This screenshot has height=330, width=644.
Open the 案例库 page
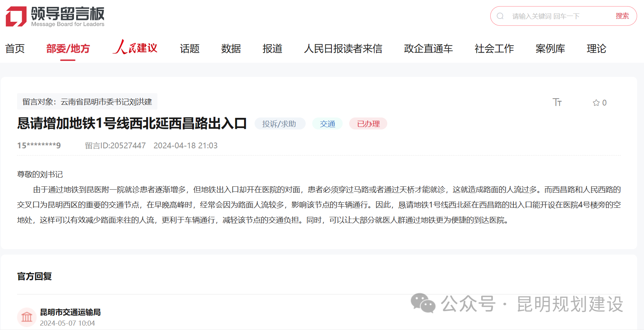pyautogui.click(x=550, y=48)
